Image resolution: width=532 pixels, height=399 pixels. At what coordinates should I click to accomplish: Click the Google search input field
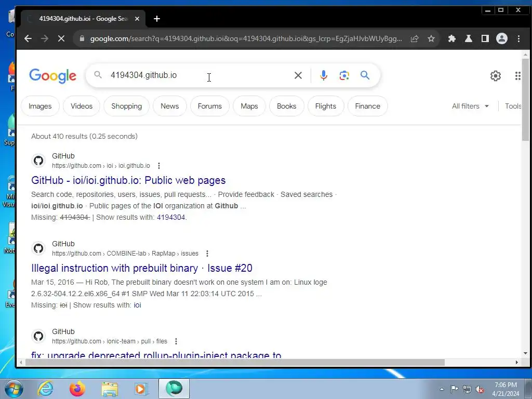[x=200, y=75]
